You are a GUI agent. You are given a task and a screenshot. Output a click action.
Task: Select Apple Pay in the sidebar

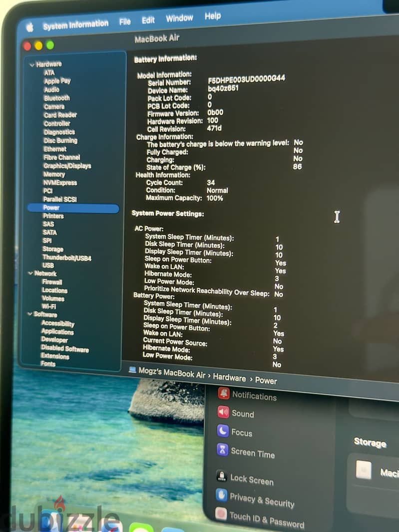(x=57, y=81)
